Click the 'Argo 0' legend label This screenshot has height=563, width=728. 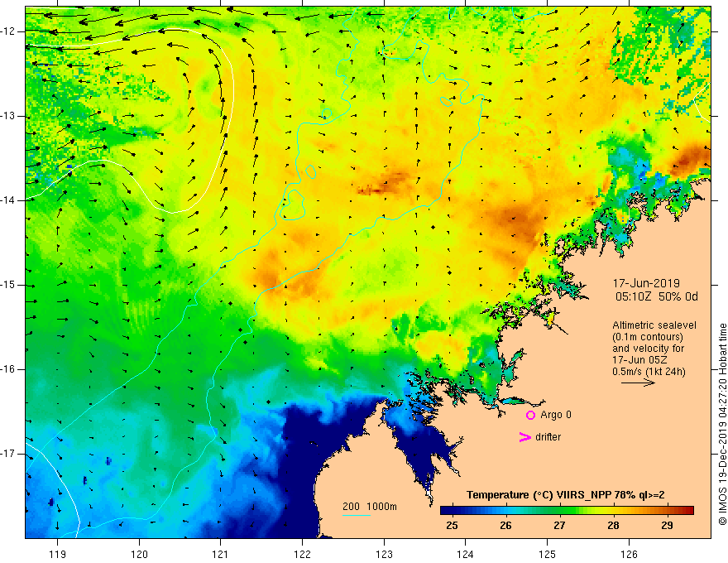(x=556, y=415)
